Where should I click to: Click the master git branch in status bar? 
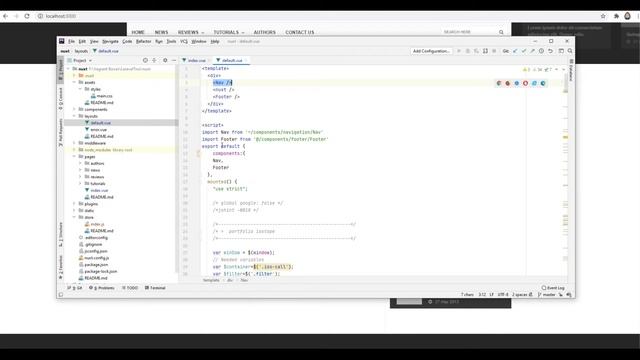tap(547, 294)
